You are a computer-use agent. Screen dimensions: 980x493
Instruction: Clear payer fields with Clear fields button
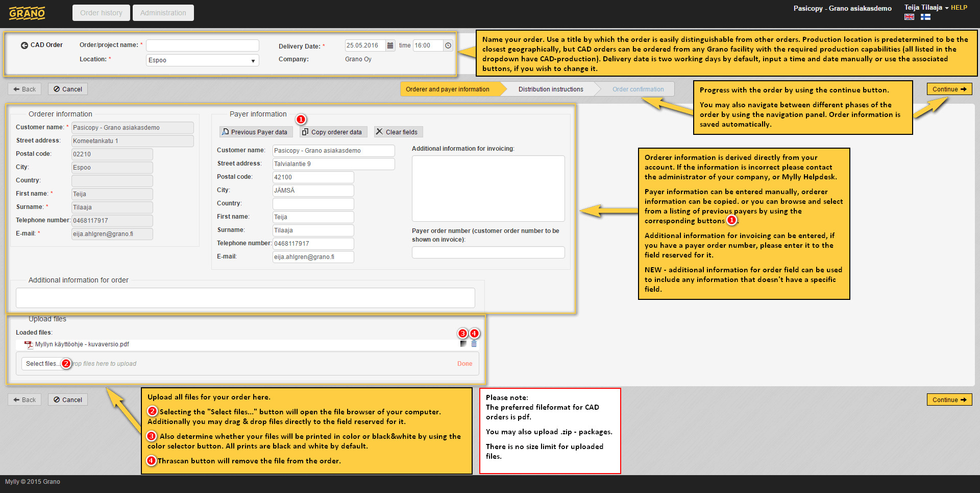398,132
